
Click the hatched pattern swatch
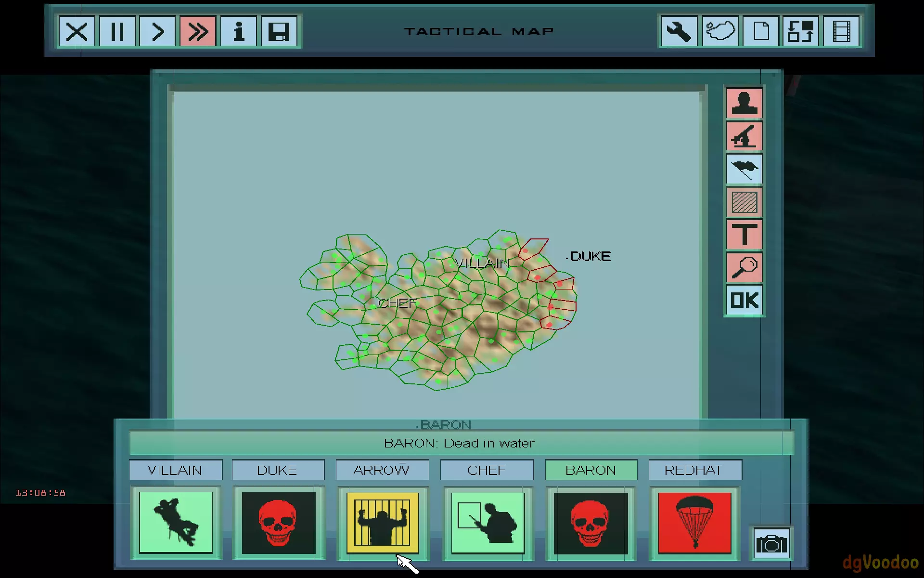[744, 202]
